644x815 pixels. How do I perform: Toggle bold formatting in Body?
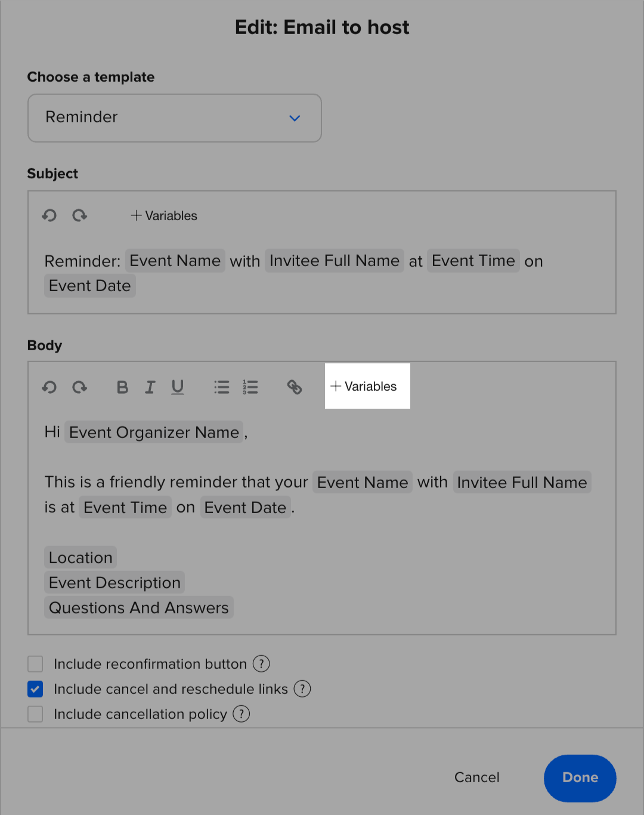122,387
